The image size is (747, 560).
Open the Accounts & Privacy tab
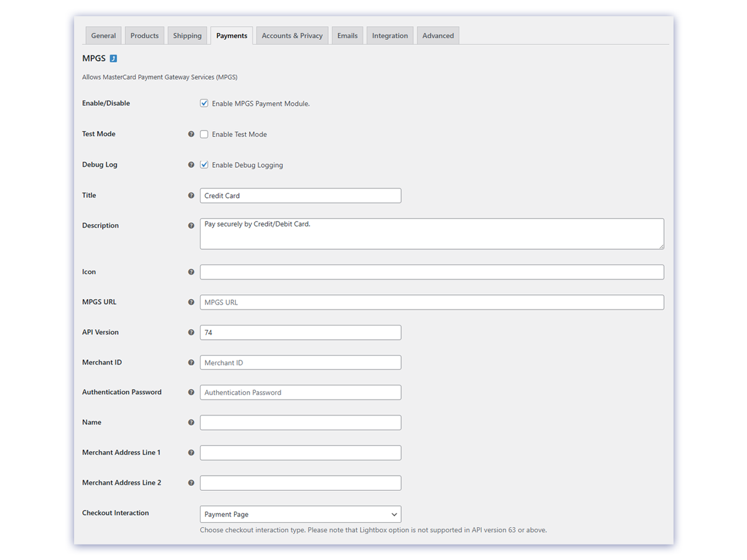pyautogui.click(x=292, y=35)
